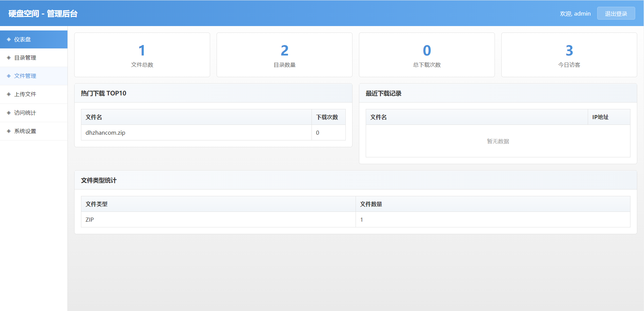Click the 总下载次数 stat card
The height and width of the screenshot is (311, 644).
pos(427,55)
